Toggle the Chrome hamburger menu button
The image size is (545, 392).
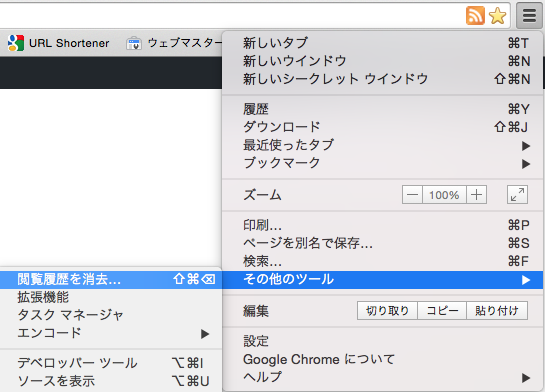529,16
